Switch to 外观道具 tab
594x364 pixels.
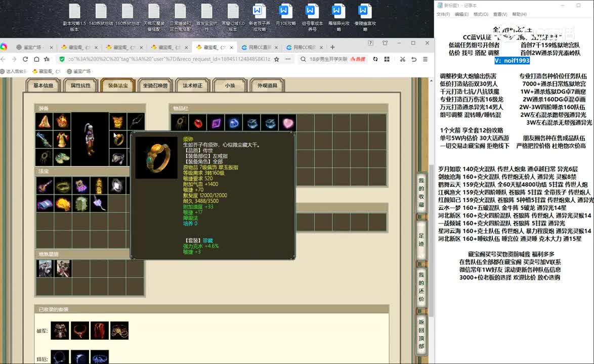click(267, 85)
